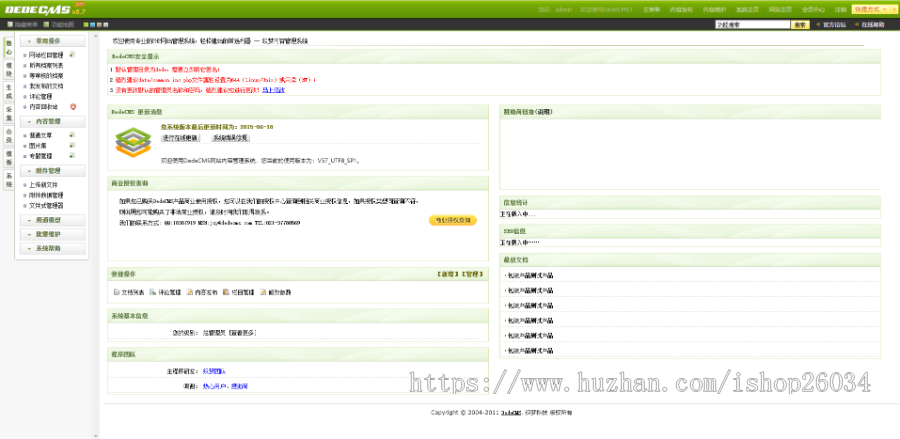Click the 栏目管理 quick-action icon

tap(226, 292)
